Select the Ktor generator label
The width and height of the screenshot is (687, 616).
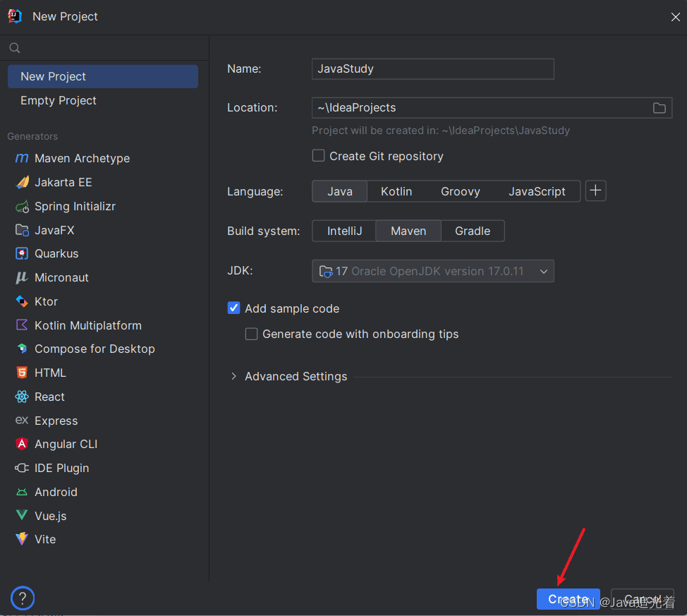46,301
